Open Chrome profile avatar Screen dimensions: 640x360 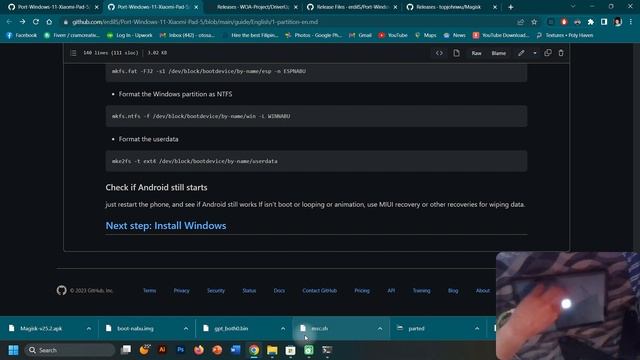tap(618, 22)
